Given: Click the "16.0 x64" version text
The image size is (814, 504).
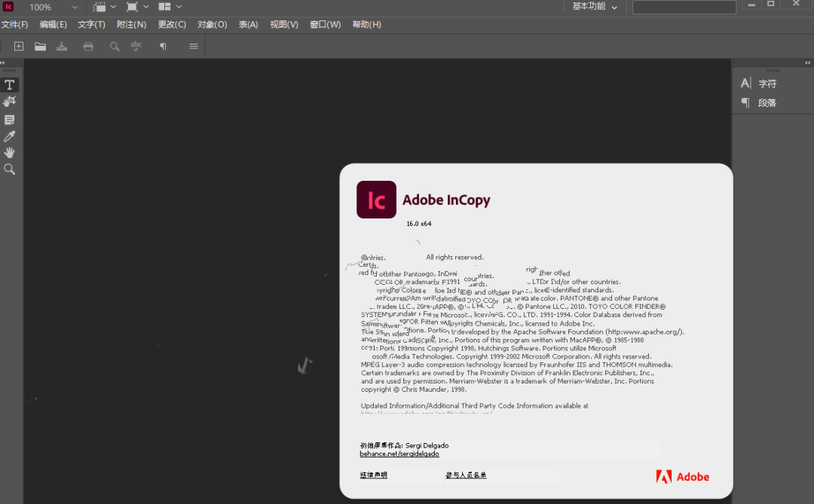Looking at the screenshot, I should tap(419, 224).
